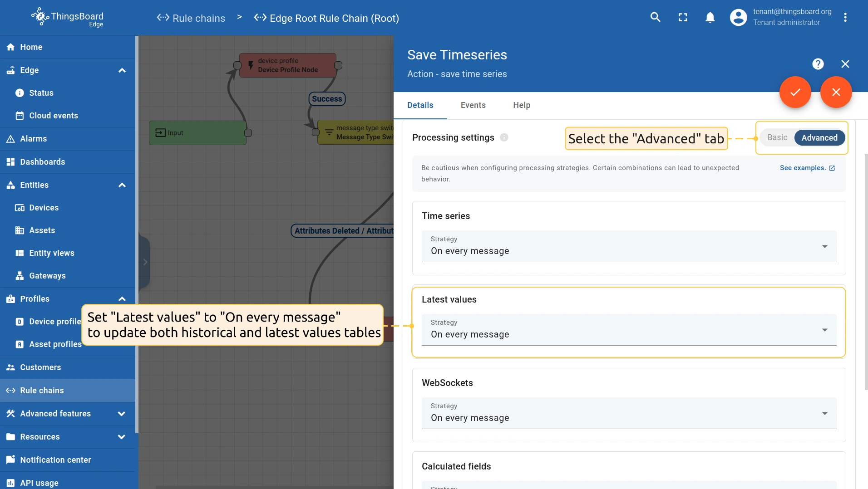Image resolution: width=868 pixels, height=489 pixels.
Task: Click the Device Profile Node on canvas
Action: [x=288, y=65]
